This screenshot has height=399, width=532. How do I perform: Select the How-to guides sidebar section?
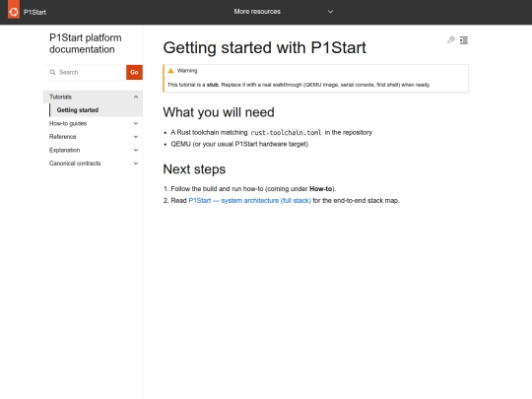[68, 123]
